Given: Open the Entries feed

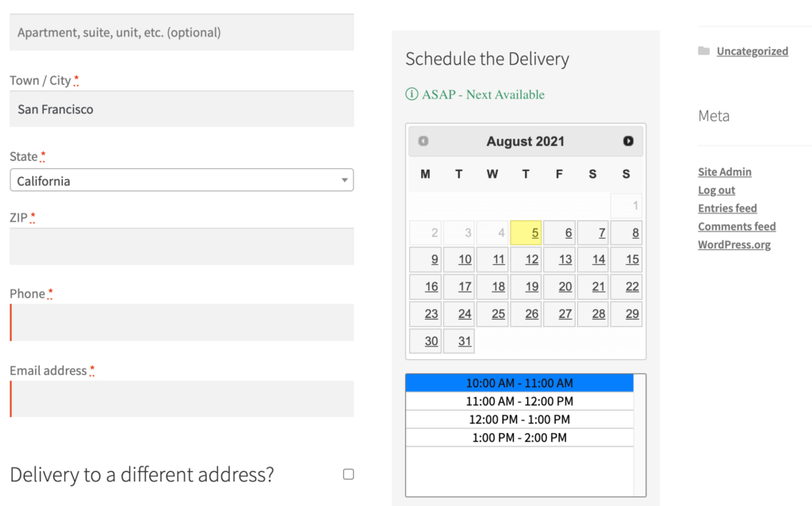Looking at the screenshot, I should pos(727,208).
